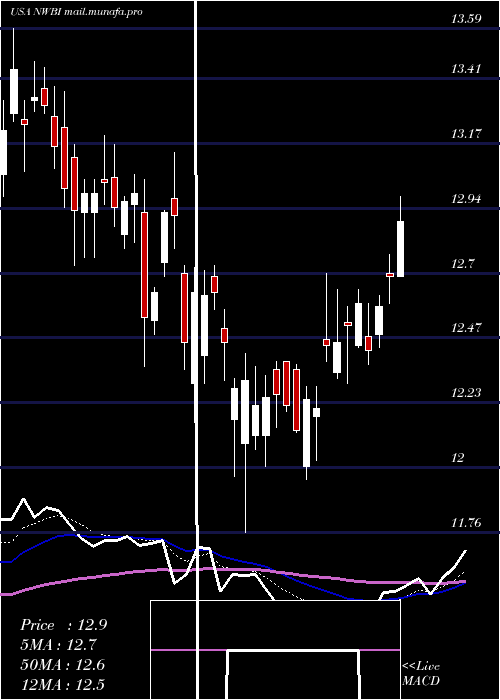
Task: Click the 12MA : 12.5 readout
Action: 63,684
